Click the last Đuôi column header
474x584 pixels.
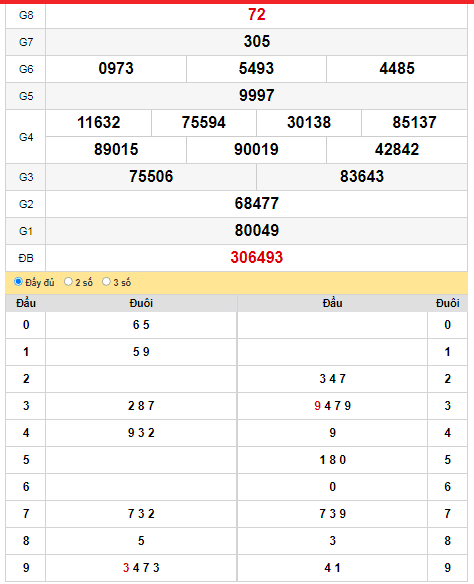point(448,303)
